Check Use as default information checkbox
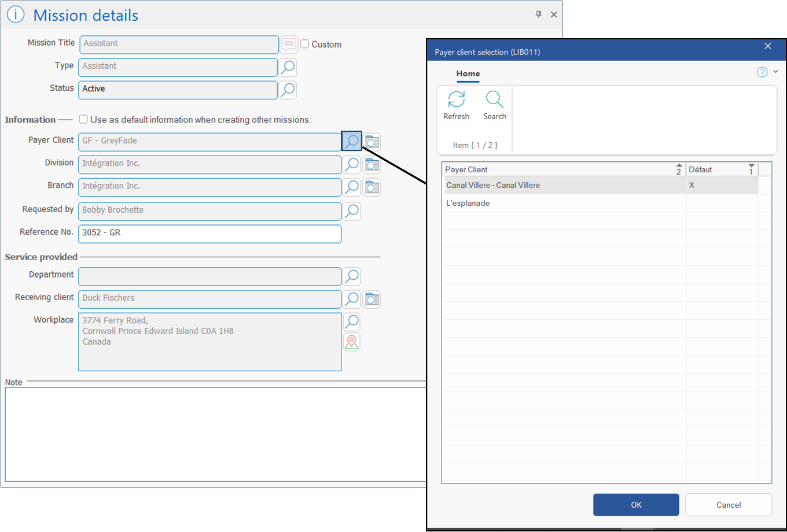 [83, 119]
